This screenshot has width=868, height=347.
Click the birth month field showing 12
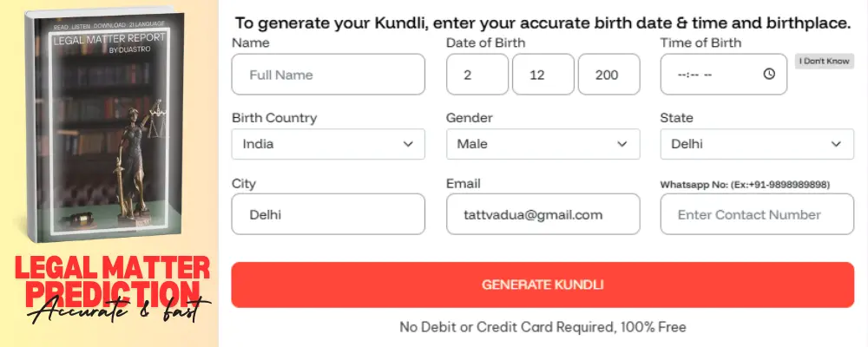click(x=542, y=75)
